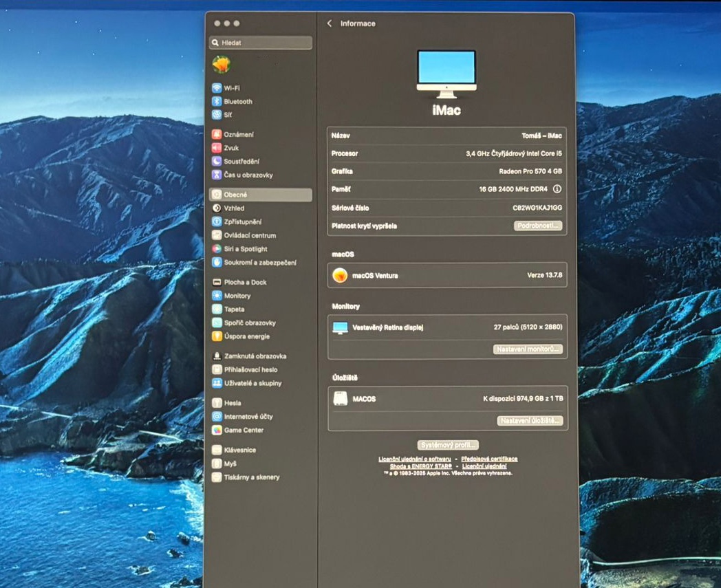This screenshot has height=588, width=721.
Task: Open the Klávesnice keyboard icon
Action: pyautogui.click(x=217, y=450)
